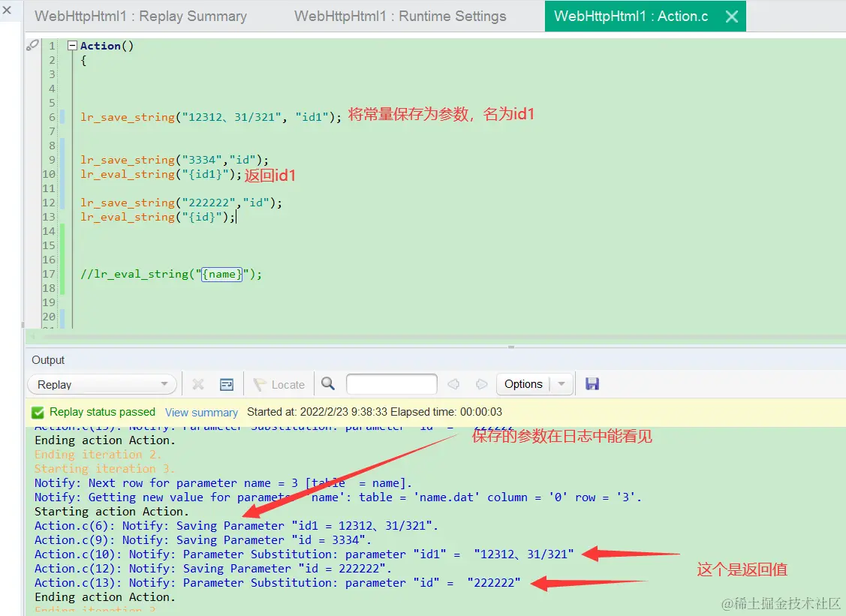
Task: Click line 12 lr_save_string "222222" code
Action: pos(182,203)
